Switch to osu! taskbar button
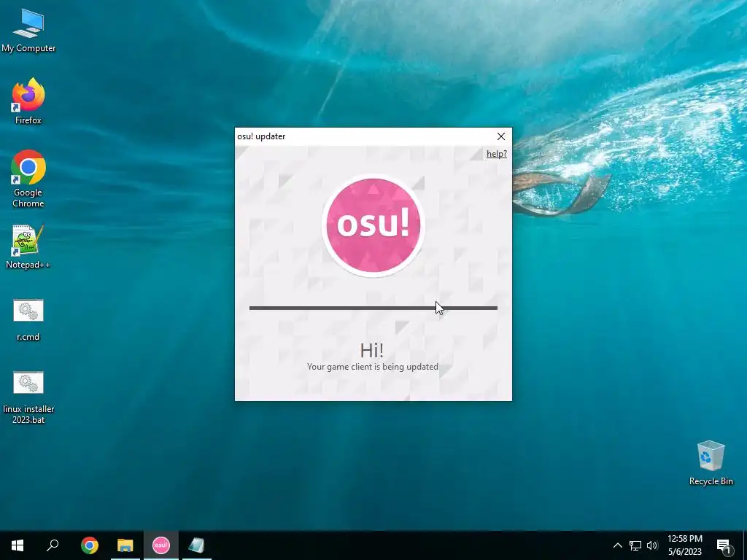This screenshot has width=747, height=560. click(x=161, y=545)
